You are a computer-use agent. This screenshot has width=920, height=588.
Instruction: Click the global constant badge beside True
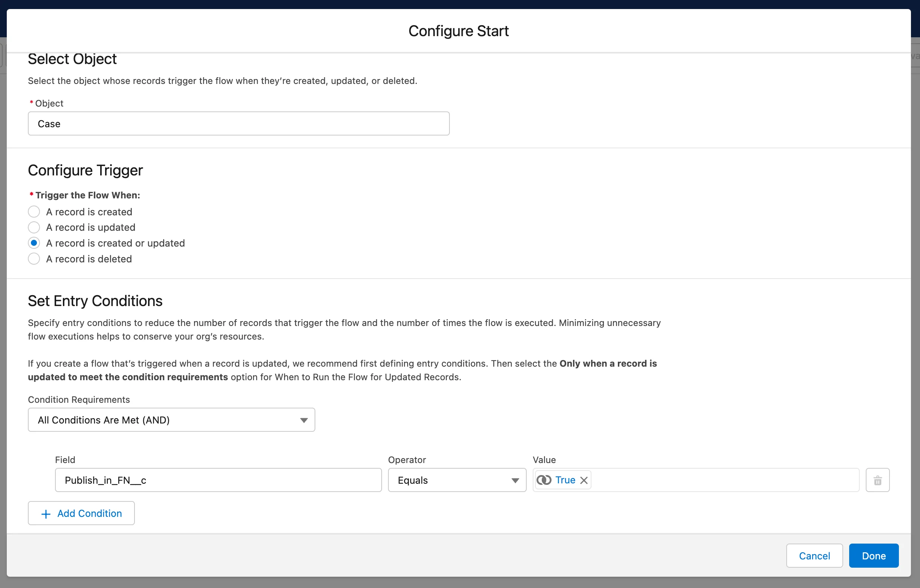coord(544,480)
